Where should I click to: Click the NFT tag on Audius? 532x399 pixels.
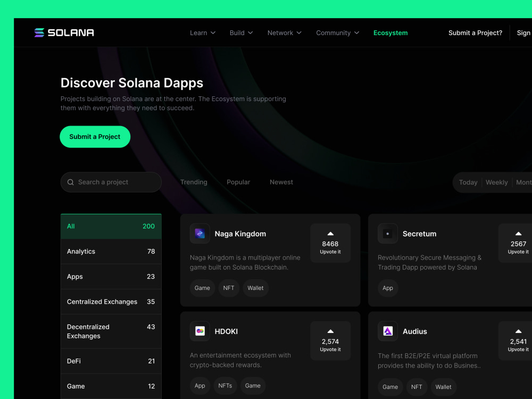(417, 387)
